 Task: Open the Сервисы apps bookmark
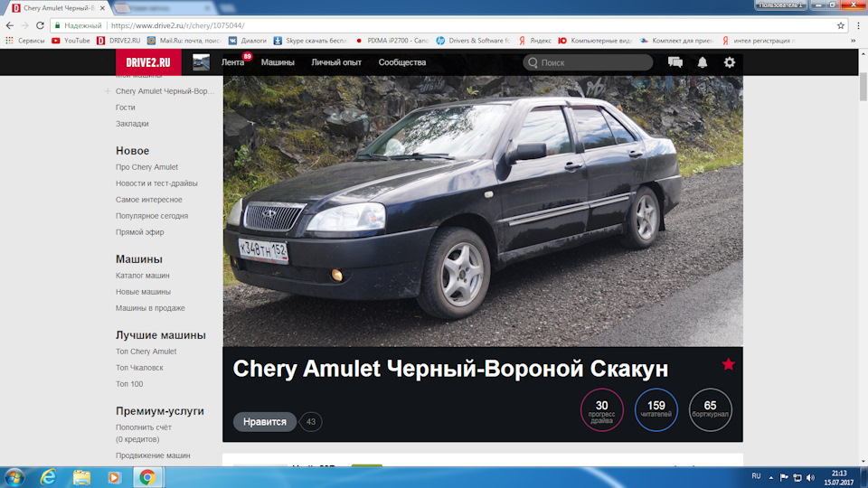pos(25,41)
